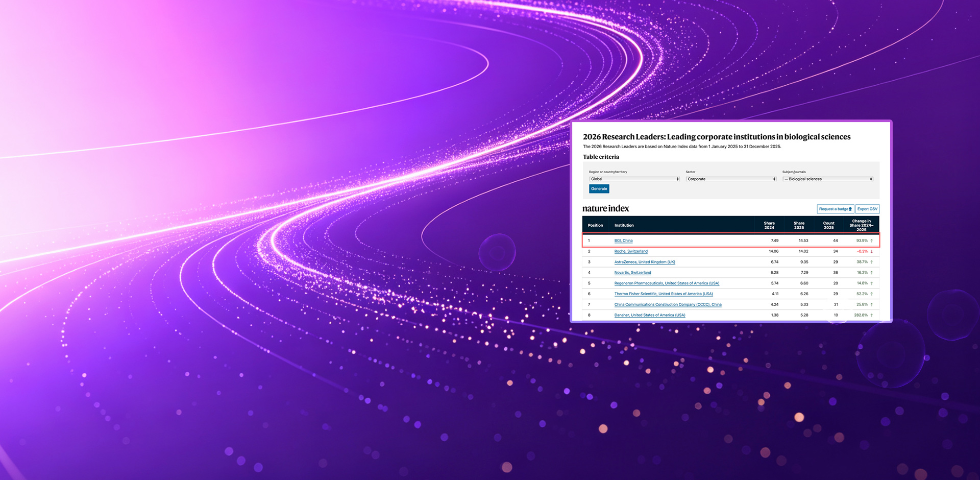Open the Region or country/territory dropdown
The height and width of the screenshot is (480, 980).
[x=634, y=179]
